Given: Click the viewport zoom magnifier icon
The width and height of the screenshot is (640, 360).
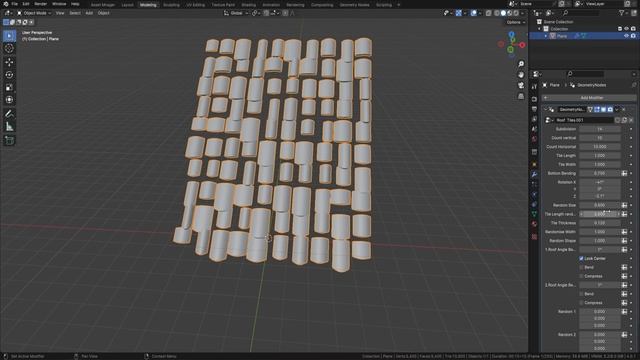Looking at the screenshot, I should [x=521, y=64].
